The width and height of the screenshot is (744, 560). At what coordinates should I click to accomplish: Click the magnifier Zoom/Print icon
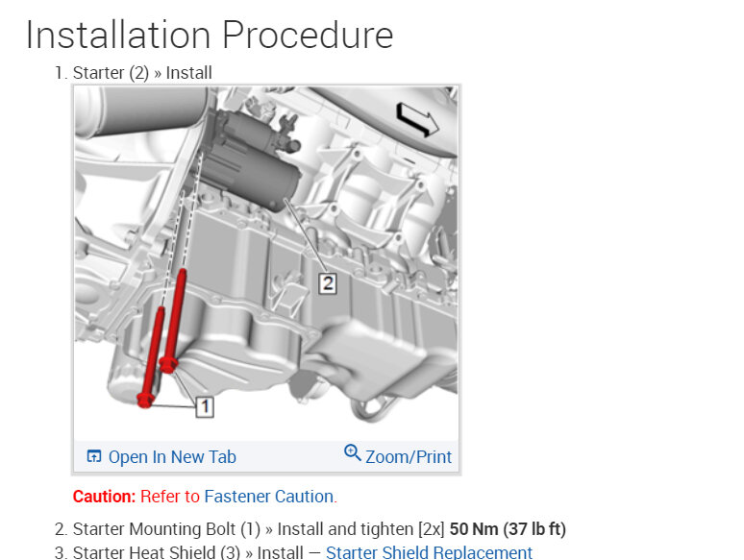point(352,452)
